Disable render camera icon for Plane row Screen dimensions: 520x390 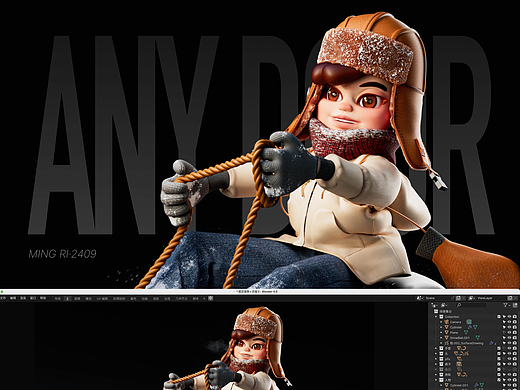coord(515,332)
